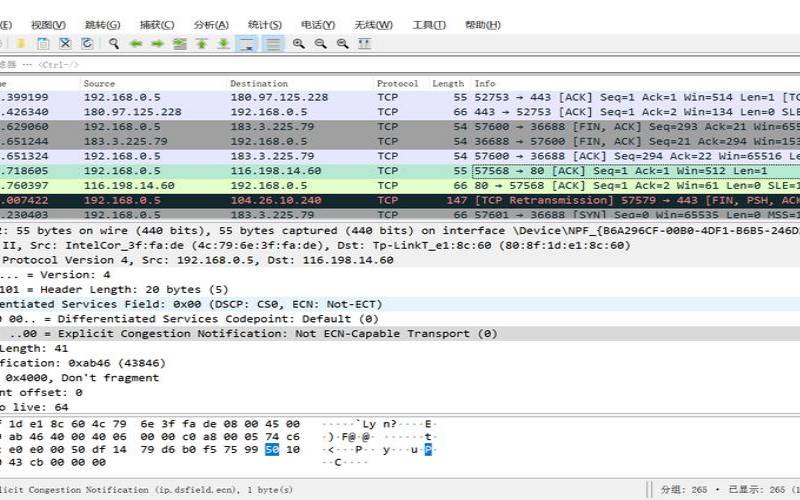The height and width of the screenshot is (500, 800).
Task: Select packet 57600 → 36688 [FIN, ACK] row
Action: point(400,127)
